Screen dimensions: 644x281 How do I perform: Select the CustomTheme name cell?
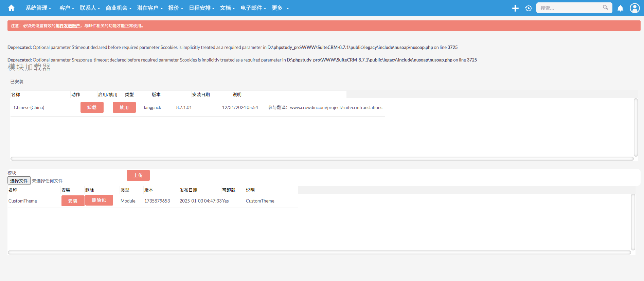tap(23, 201)
